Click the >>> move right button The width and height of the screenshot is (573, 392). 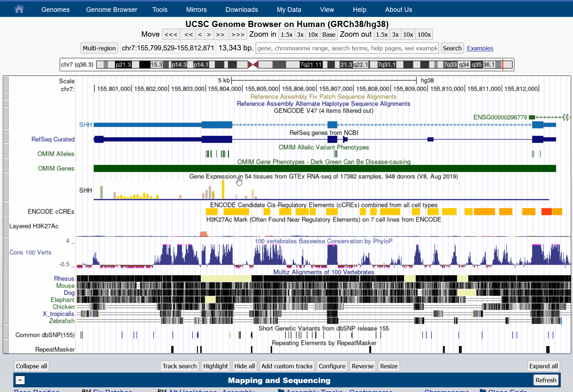(238, 35)
